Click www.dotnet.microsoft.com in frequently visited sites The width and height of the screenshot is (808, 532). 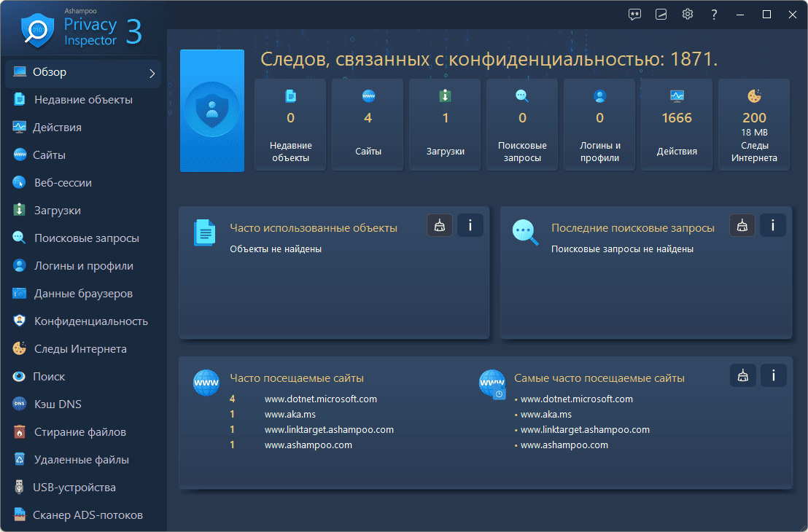[320, 399]
